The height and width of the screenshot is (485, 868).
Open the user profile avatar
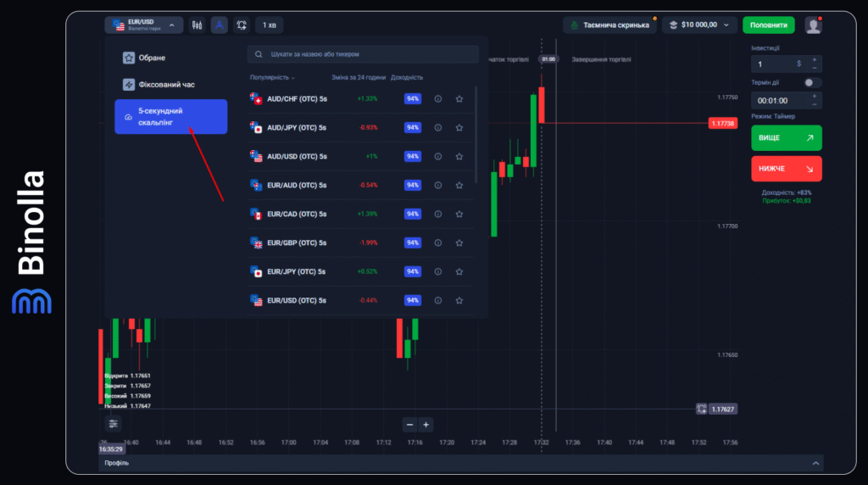tap(813, 25)
